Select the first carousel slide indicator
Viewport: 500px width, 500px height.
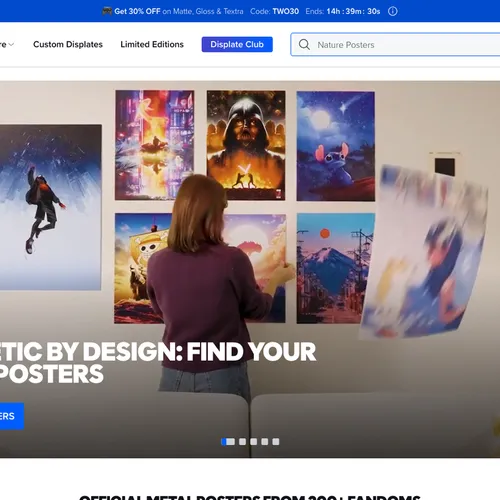pyautogui.click(x=228, y=442)
